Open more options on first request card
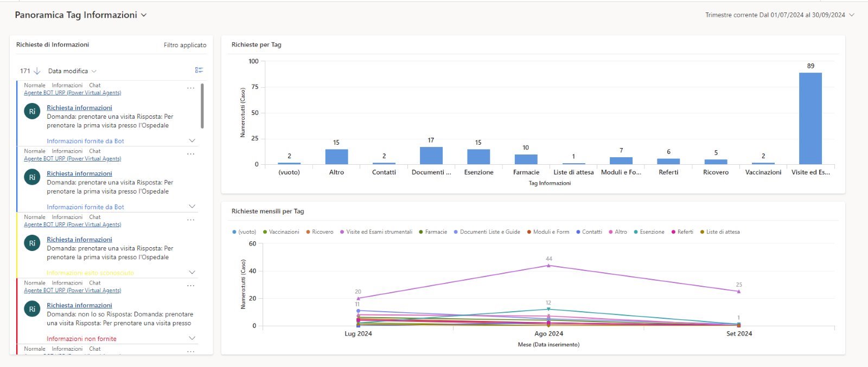Image resolution: width=868 pixels, height=367 pixels. pos(190,88)
